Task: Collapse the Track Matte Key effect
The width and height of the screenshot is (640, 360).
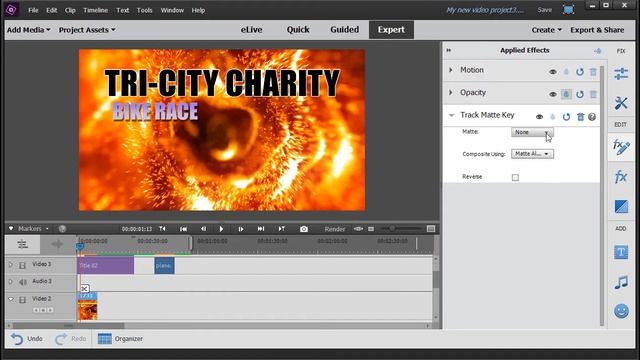Action: 451,116
